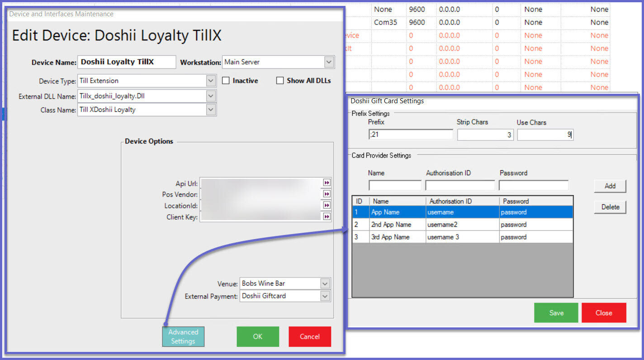
Task: Click the provider Password input field
Action: pos(534,185)
